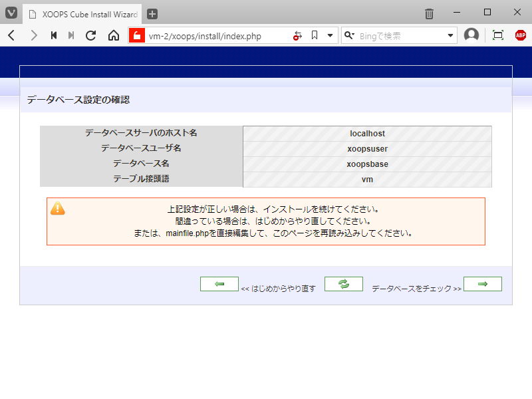
Task: Click the 'xoopsbase' database name value
Action: coord(368,164)
